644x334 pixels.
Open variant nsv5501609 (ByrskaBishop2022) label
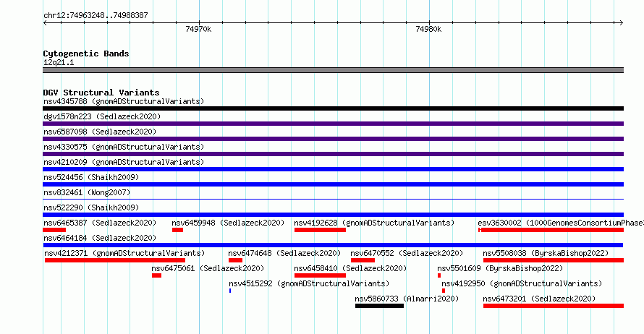(x=500, y=268)
